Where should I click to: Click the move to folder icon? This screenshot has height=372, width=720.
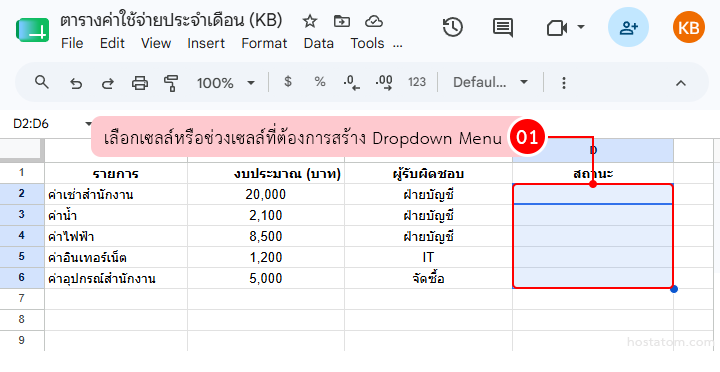[342, 21]
